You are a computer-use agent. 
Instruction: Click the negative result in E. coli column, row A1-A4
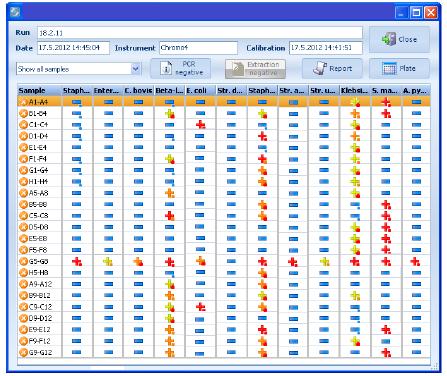[200, 102]
